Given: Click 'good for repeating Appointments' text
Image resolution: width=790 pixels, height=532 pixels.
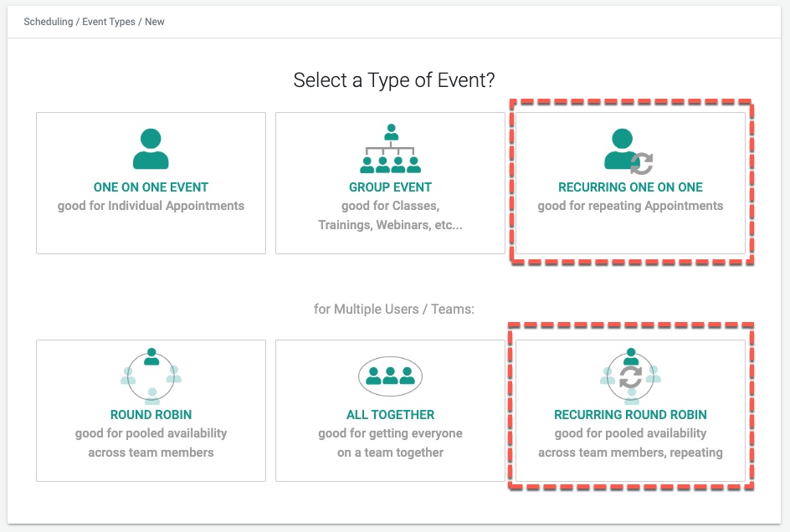Looking at the screenshot, I should pyautogui.click(x=630, y=206).
